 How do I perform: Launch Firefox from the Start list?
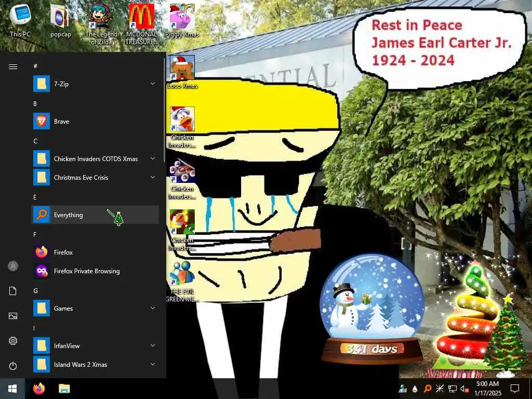[x=95, y=252]
